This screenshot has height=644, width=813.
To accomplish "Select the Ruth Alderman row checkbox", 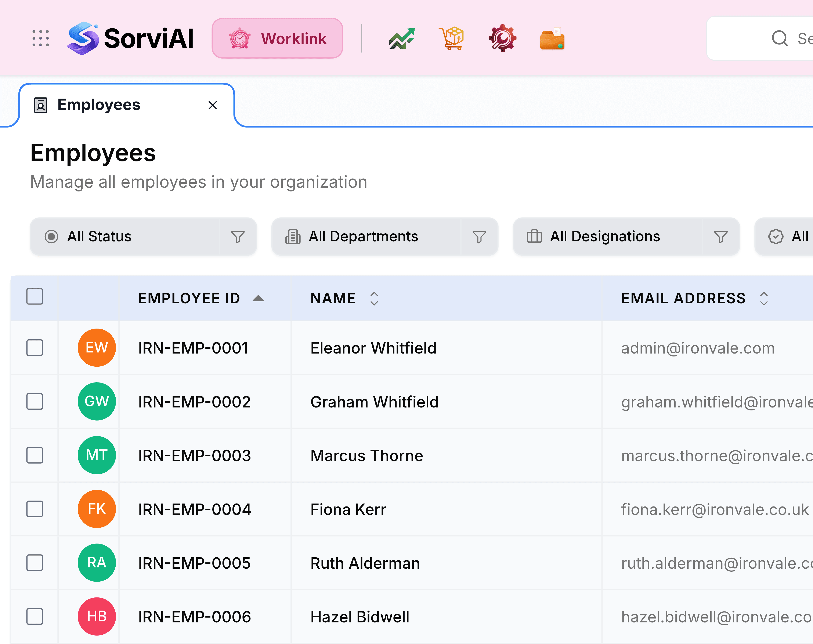I will point(35,563).
